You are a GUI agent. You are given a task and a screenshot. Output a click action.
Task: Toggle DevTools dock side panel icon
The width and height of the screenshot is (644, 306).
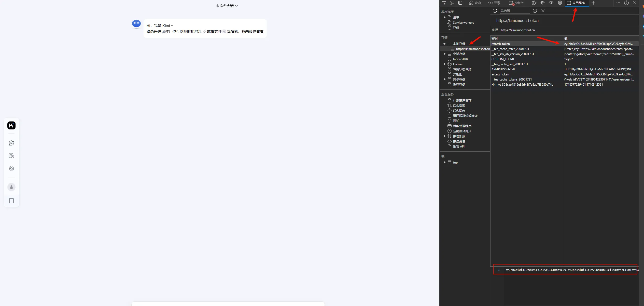[460, 3]
